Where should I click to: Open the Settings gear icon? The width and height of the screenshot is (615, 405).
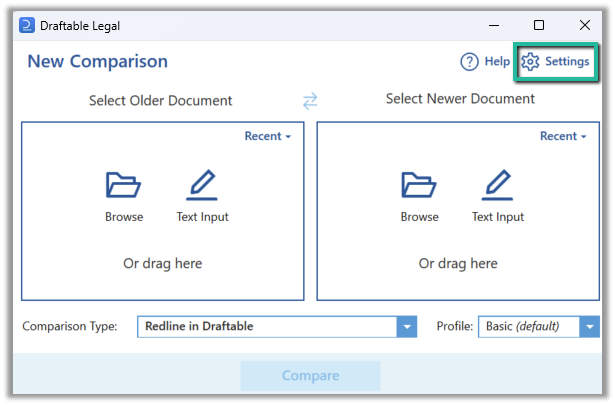[530, 62]
